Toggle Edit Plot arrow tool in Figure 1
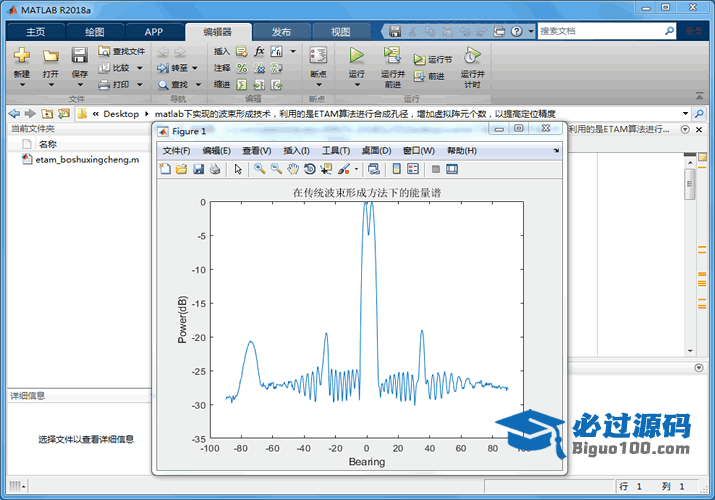 tap(238, 169)
